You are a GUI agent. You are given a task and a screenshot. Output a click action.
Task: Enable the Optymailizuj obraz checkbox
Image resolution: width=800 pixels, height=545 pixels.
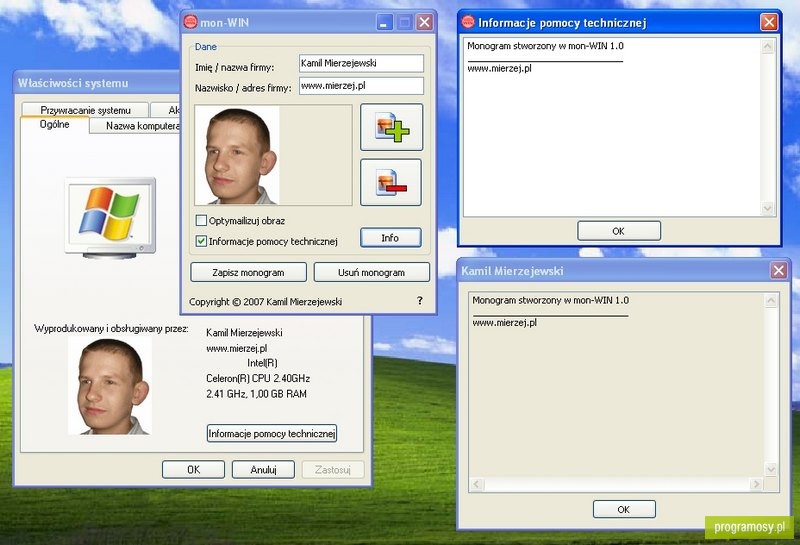pos(201,220)
